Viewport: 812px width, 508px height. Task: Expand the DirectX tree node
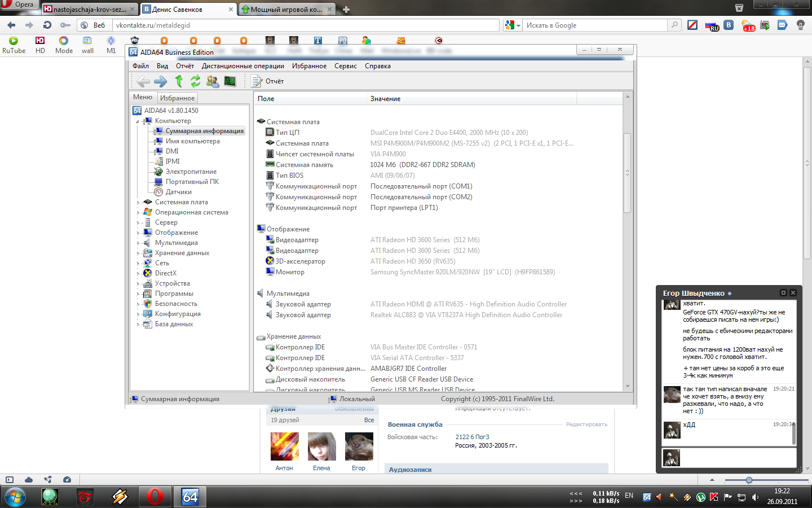coord(137,274)
